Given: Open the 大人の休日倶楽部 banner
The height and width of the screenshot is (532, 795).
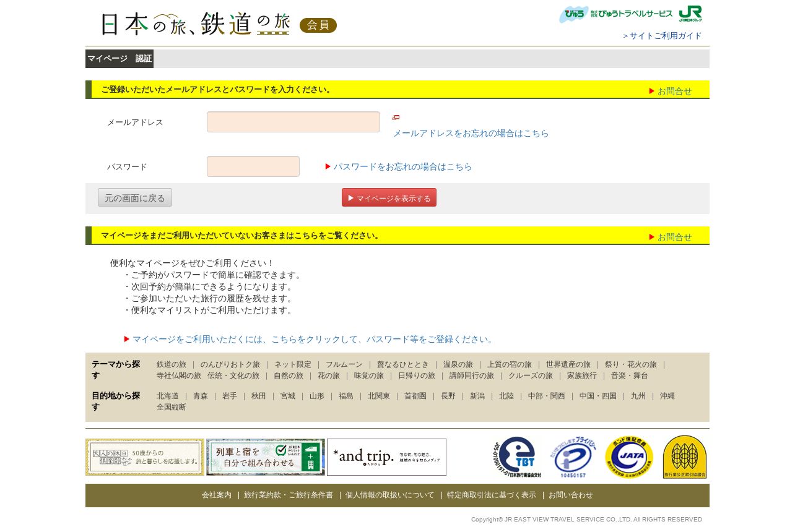Looking at the screenshot, I should (145, 457).
